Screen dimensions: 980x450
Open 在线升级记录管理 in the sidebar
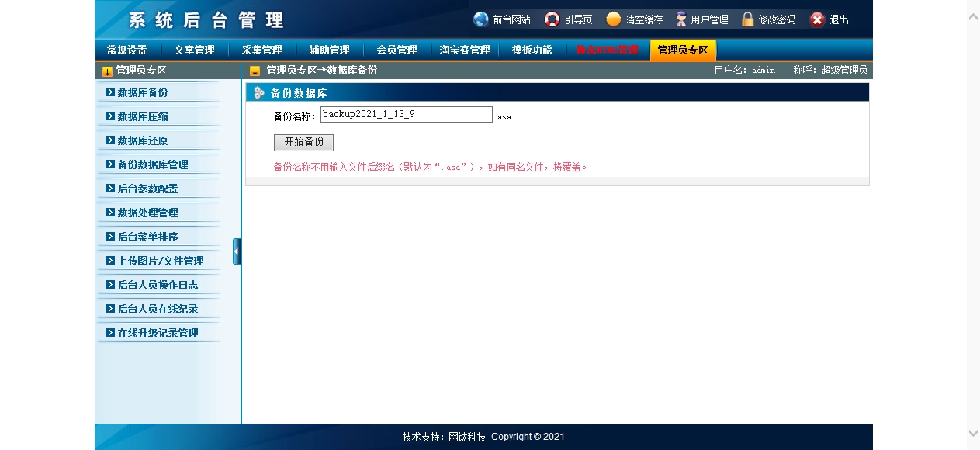[x=158, y=333]
